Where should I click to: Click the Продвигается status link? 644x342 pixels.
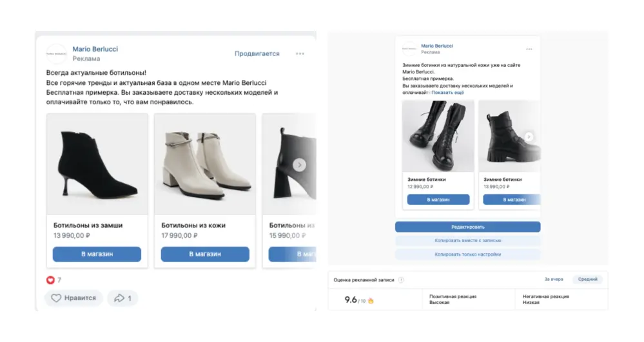(257, 53)
